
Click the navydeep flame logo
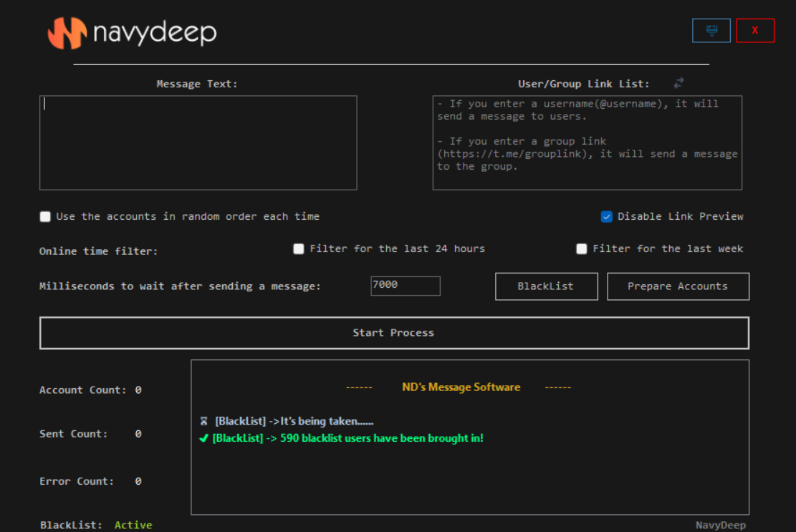pos(67,32)
